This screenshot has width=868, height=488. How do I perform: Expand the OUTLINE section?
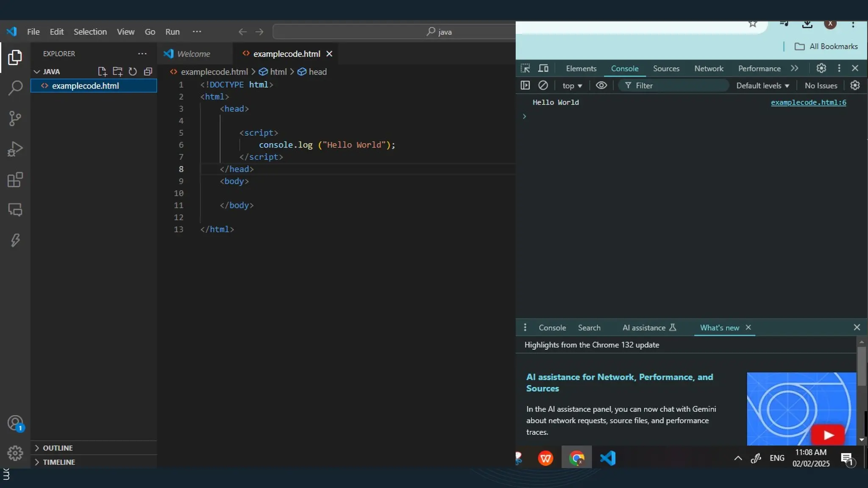[58, 448]
